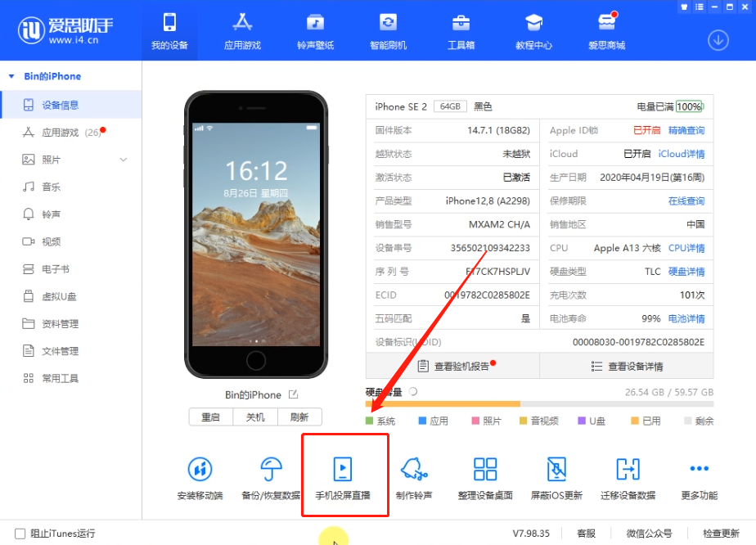The image size is (756, 545).
Task: Click the 刷新 button
Action: tap(299, 417)
